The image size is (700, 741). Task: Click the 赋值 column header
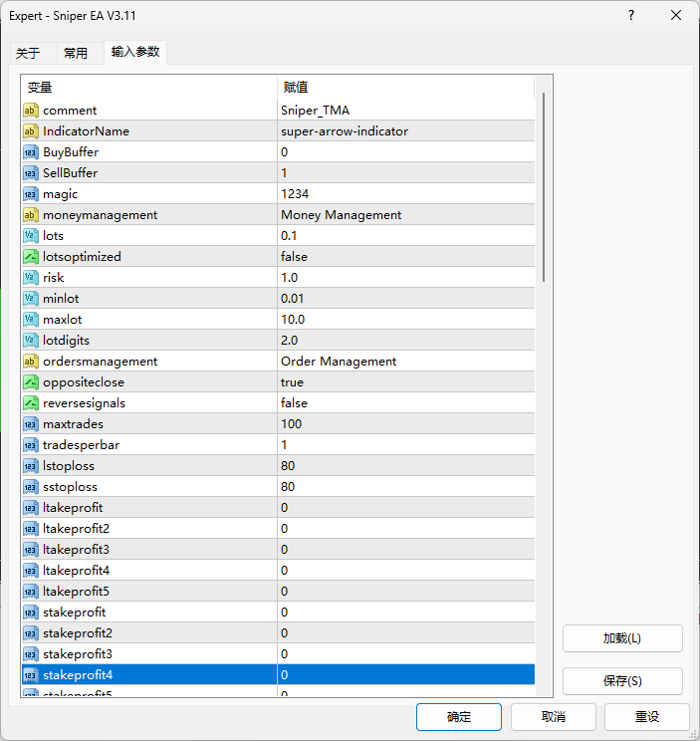pos(405,87)
